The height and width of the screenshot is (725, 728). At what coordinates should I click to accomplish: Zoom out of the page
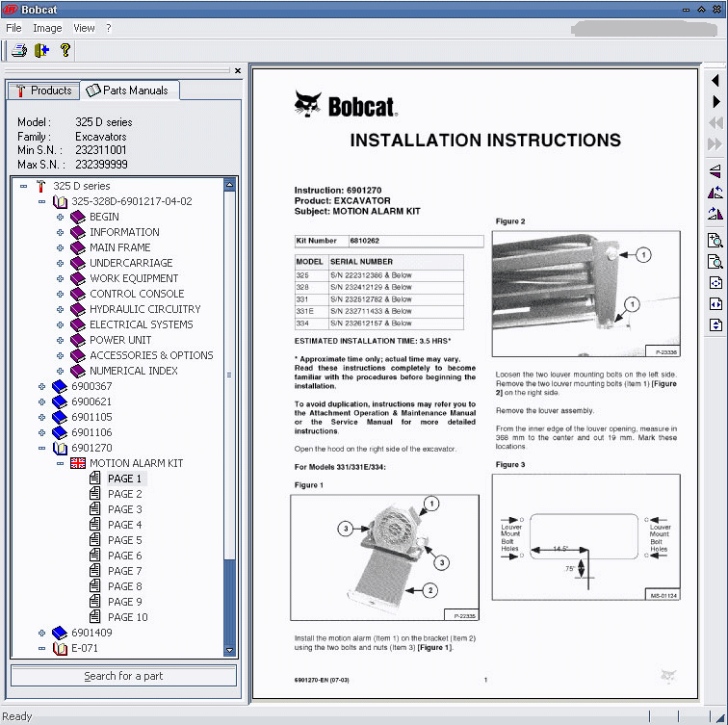click(715, 262)
